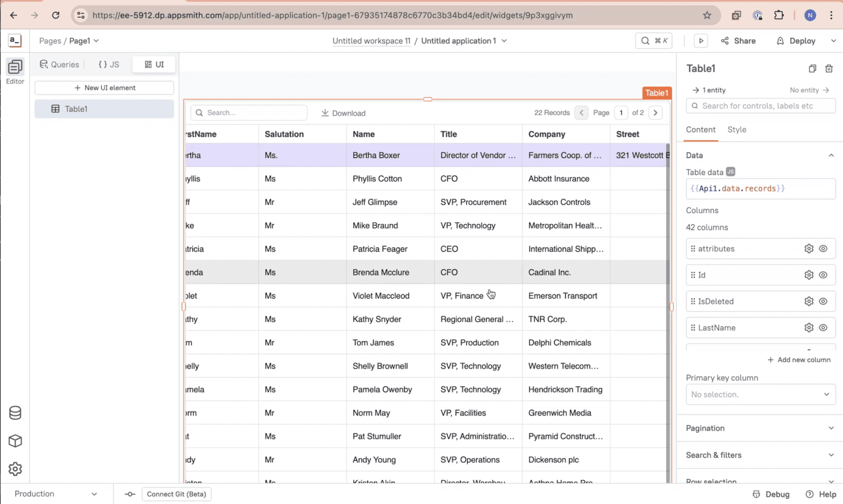Click the Deploy button
This screenshot has width=843, height=504.
point(796,41)
